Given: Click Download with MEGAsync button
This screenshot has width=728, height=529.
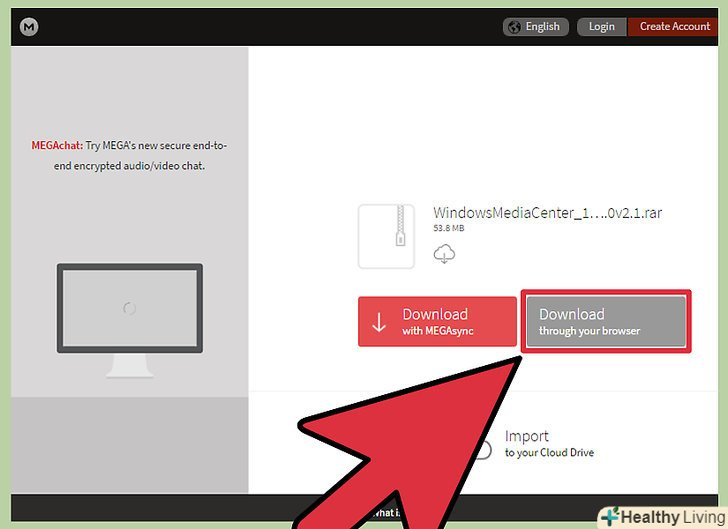Looking at the screenshot, I should click(437, 321).
